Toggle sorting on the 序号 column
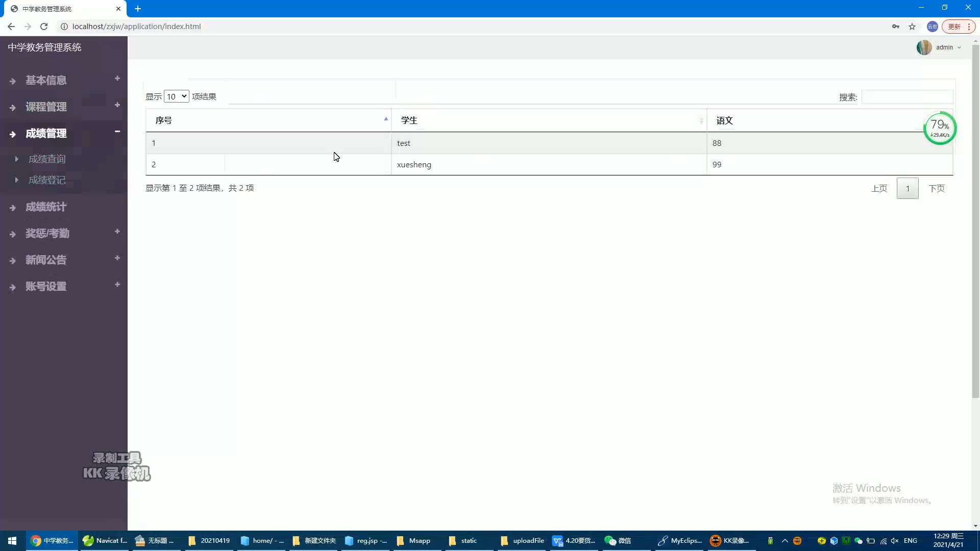 click(163, 120)
